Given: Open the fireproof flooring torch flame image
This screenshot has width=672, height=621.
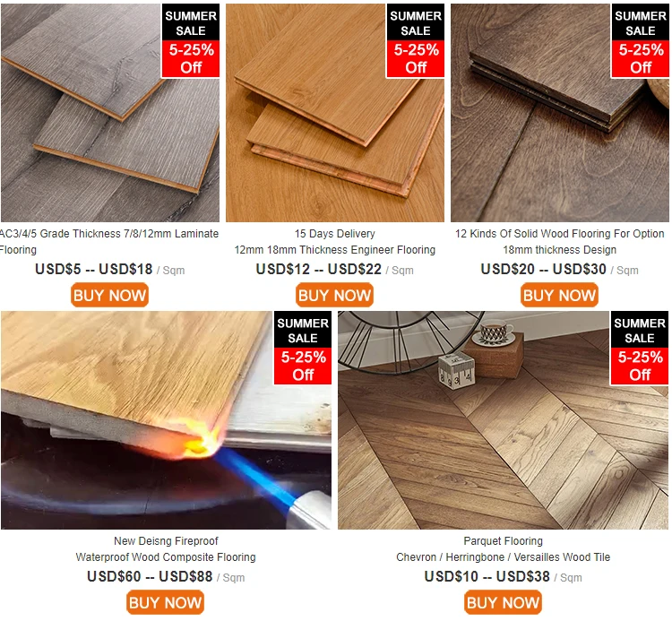Looking at the screenshot, I should (166, 420).
